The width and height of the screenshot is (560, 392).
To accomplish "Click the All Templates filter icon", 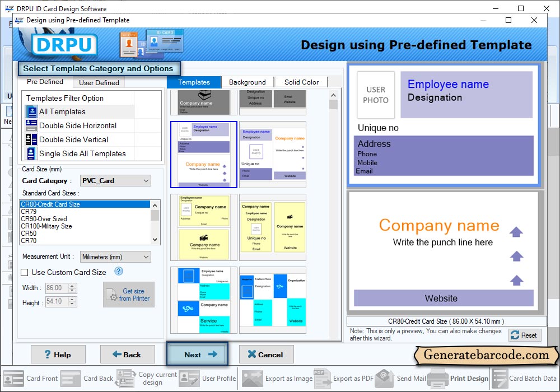I will [31, 112].
